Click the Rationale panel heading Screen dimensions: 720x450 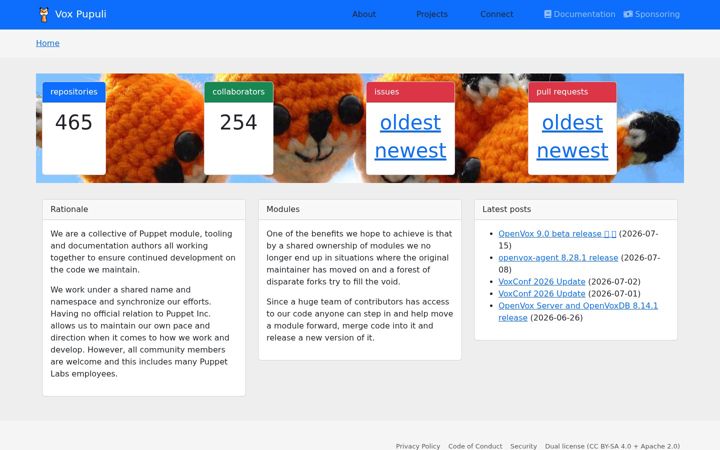click(x=144, y=209)
